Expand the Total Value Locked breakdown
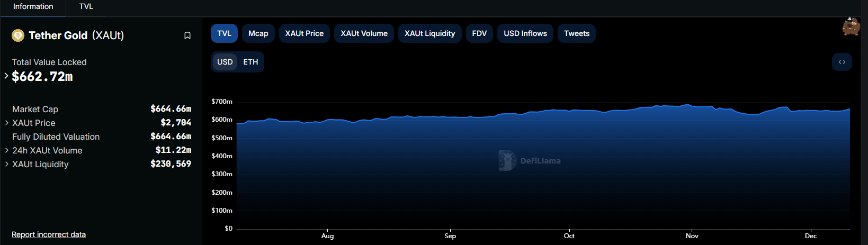Image resolution: width=868 pixels, height=245 pixels. pos(6,76)
